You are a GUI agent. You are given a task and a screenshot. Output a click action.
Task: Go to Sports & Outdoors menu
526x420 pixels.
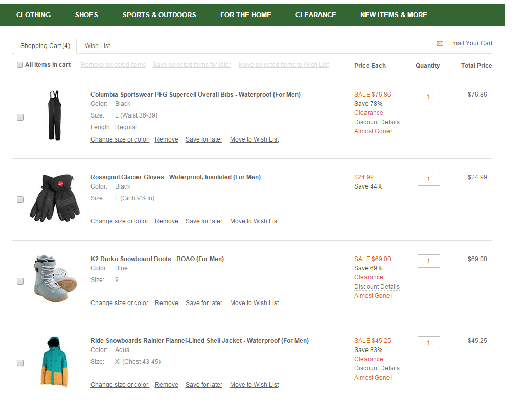[x=159, y=15]
